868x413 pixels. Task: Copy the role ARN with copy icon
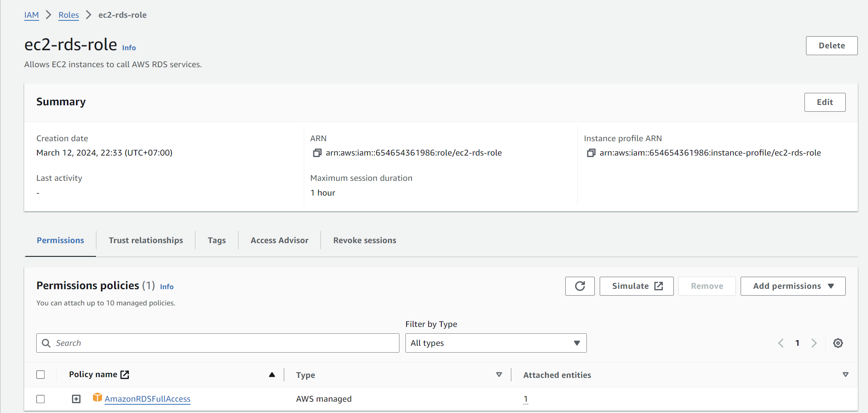(x=317, y=153)
